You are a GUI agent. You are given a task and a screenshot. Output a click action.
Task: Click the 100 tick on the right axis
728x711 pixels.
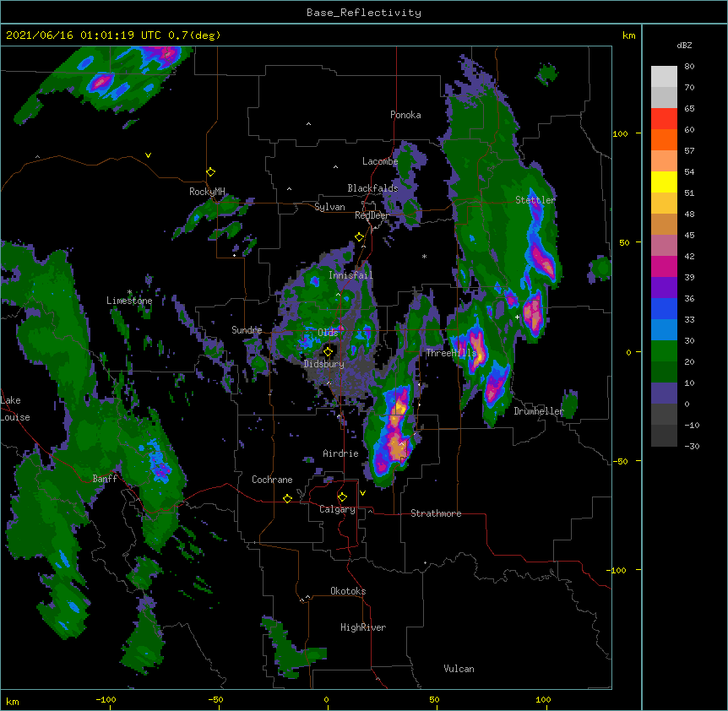coord(620,133)
